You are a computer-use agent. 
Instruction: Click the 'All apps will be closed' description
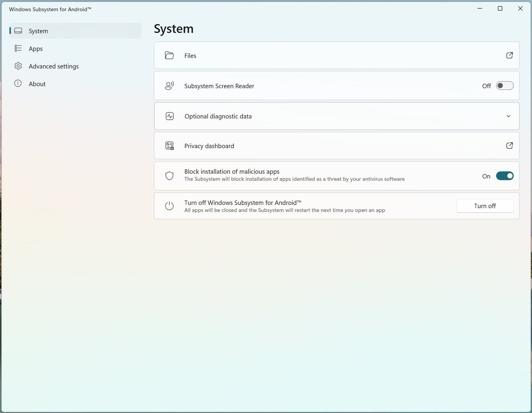285,210
